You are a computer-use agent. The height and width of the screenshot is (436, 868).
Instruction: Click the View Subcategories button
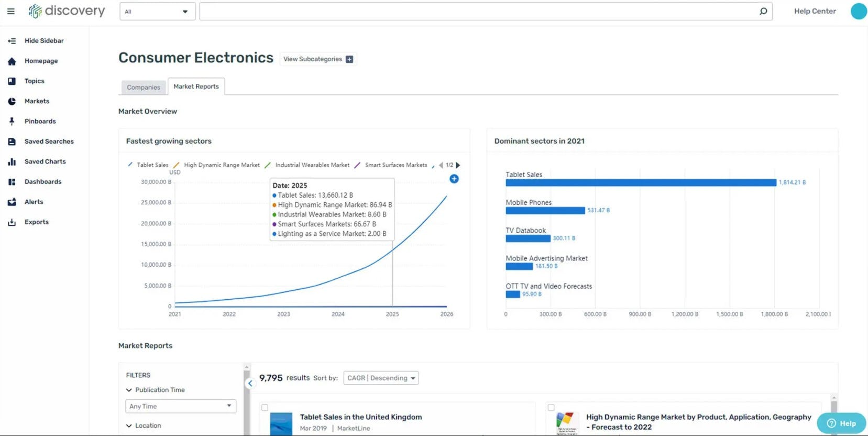point(318,59)
